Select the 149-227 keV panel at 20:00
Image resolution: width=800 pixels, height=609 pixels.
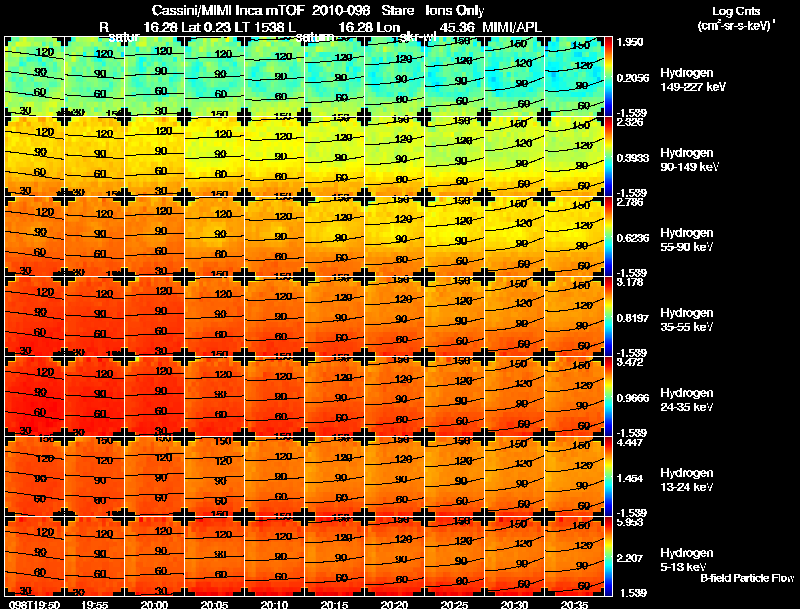pos(155,77)
